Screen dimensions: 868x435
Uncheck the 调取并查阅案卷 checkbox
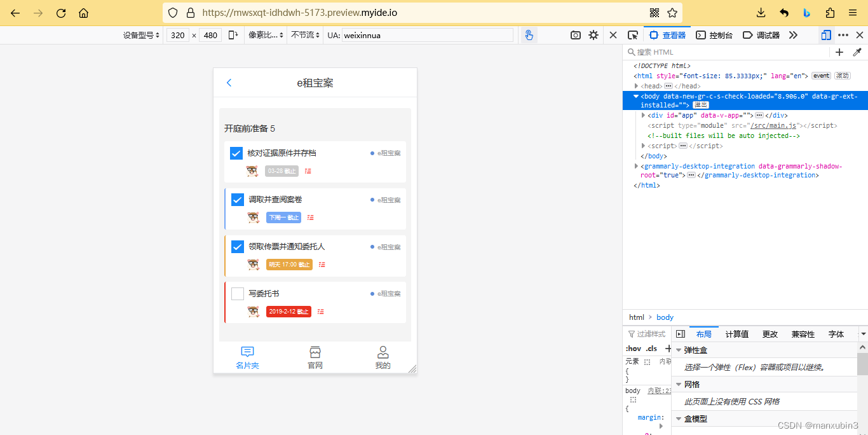coord(238,200)
